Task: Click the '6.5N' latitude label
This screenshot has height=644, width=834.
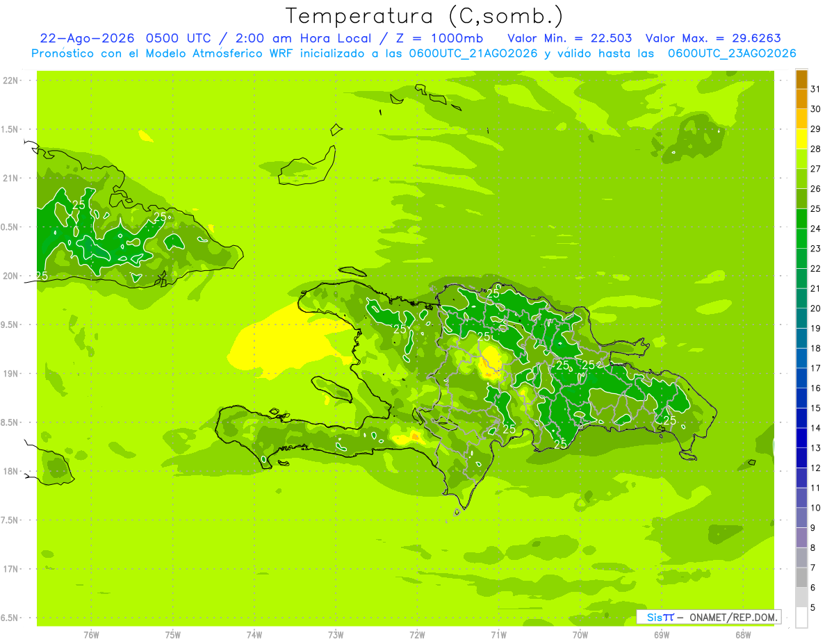Action: coord(10,618)
